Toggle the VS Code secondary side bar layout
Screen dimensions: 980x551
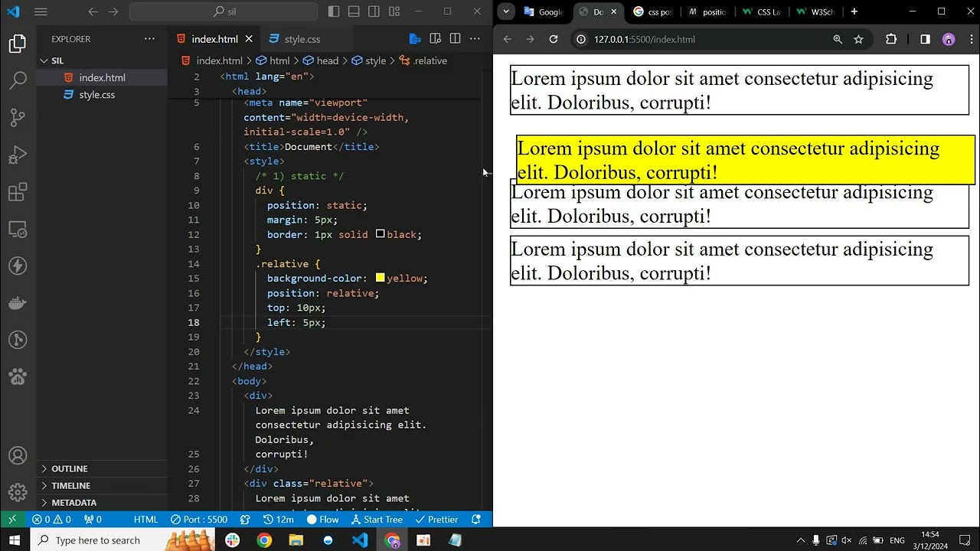click(374, 11)
